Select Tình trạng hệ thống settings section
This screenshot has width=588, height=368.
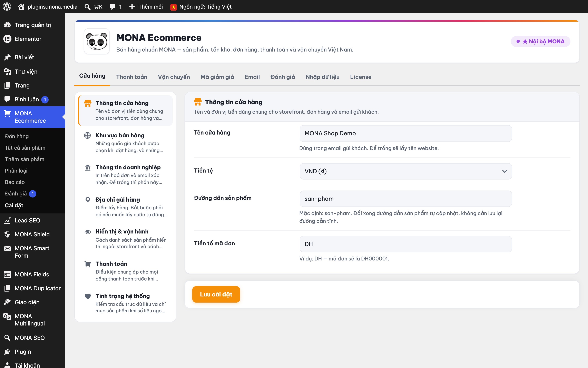(125, 303)
